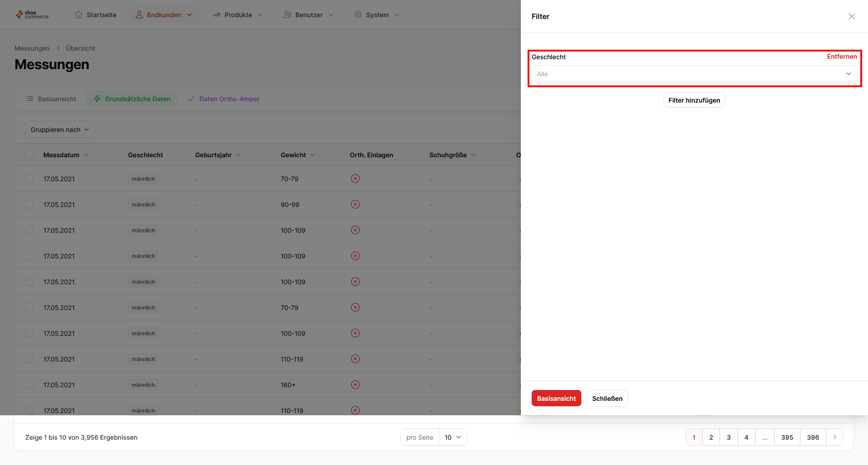Open the Produkte menu
The height and width of the screenshot is (465, 868).
point(238,15)
